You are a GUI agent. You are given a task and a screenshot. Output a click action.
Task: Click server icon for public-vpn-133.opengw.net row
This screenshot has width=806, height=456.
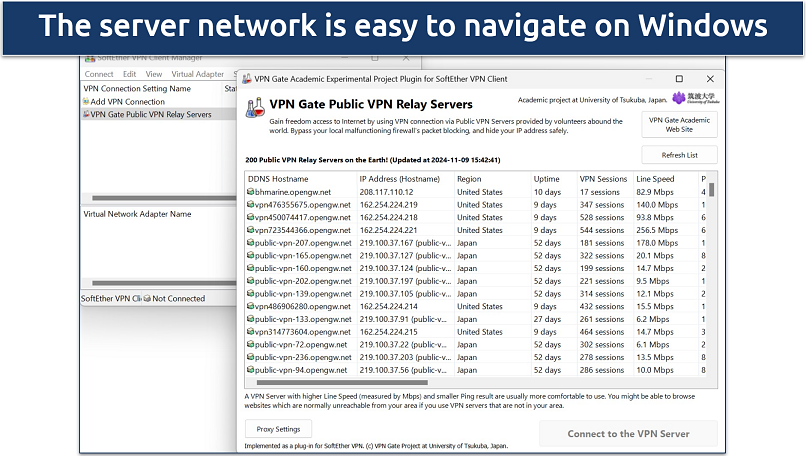click(250, 319)
